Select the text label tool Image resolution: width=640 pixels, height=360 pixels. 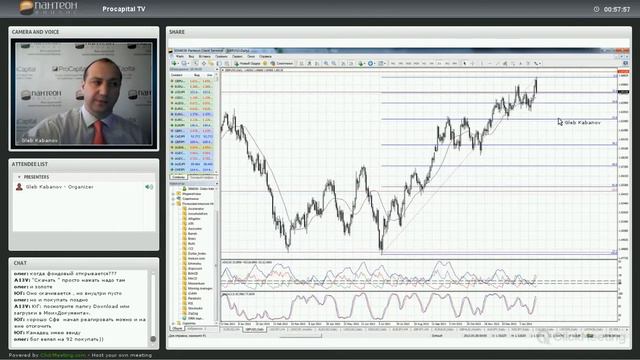click(529, 63)
